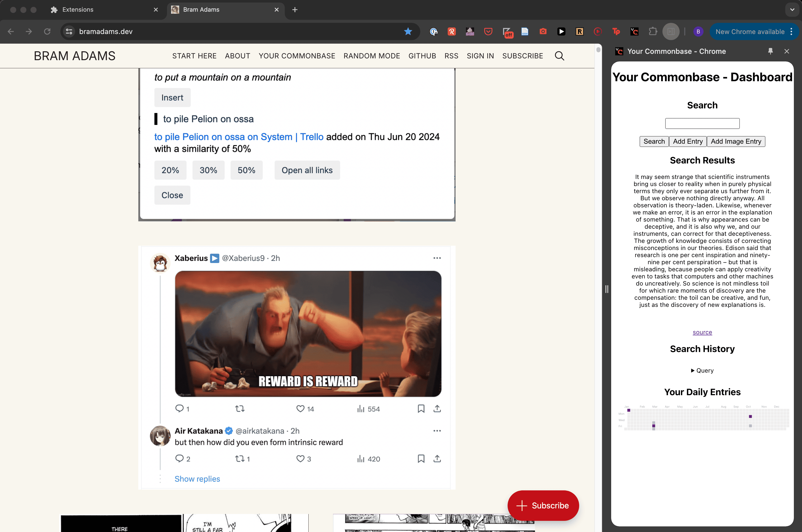Select the 20% similarity threshold
The width and height of the screenshot is (802, 532).
(170, 170)
